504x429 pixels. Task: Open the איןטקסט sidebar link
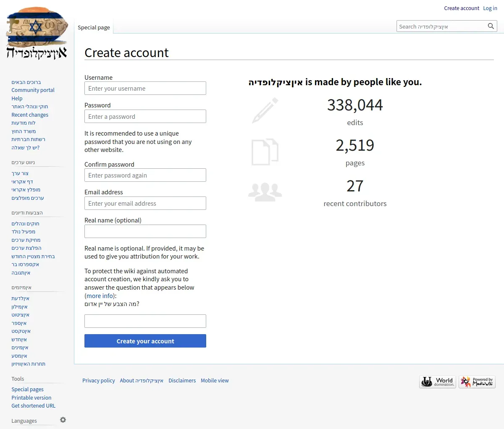pyautogui.click(x=21, y=331)
